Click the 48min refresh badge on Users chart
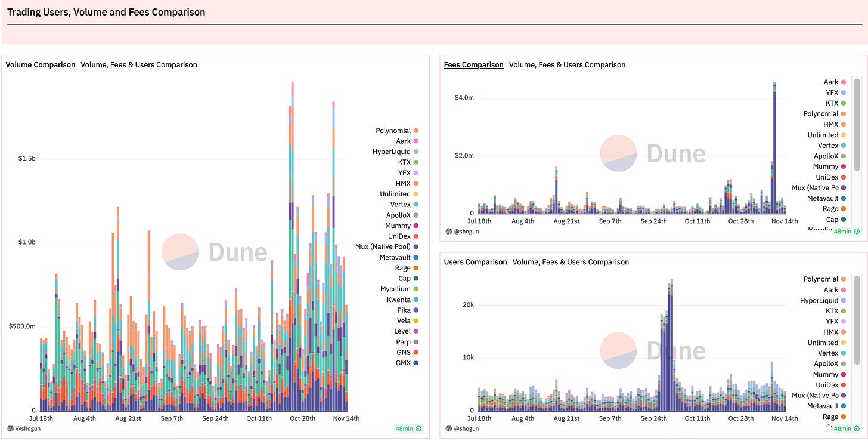 click(847, 428)
